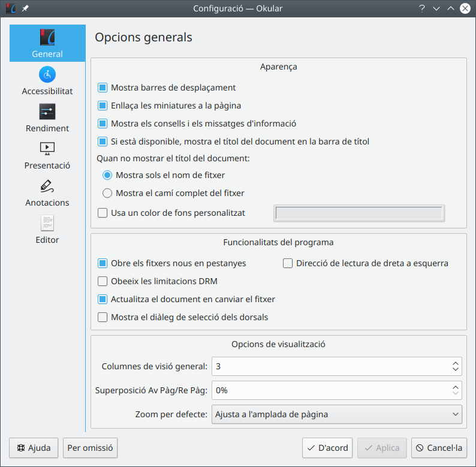Open the Editor document icon
This screenshot has height=467, width=476.
click(x=47, y=223)
